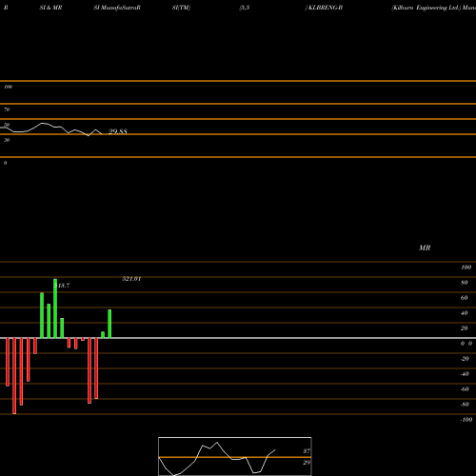This screenshot has height=476, width=476.
Task: Click the SI & MR header label
Action: tap(50, 8)
